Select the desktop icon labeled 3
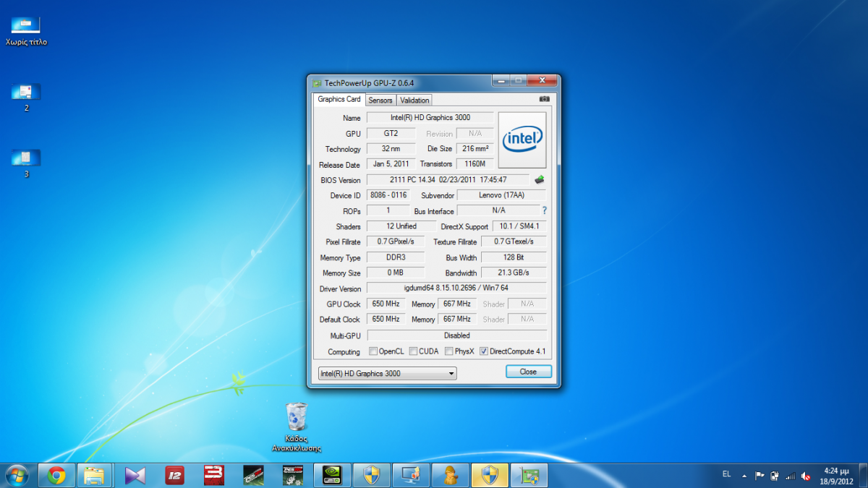Image resolution: width=868 pixels, height=488 pixels. [x=26, y=163]
